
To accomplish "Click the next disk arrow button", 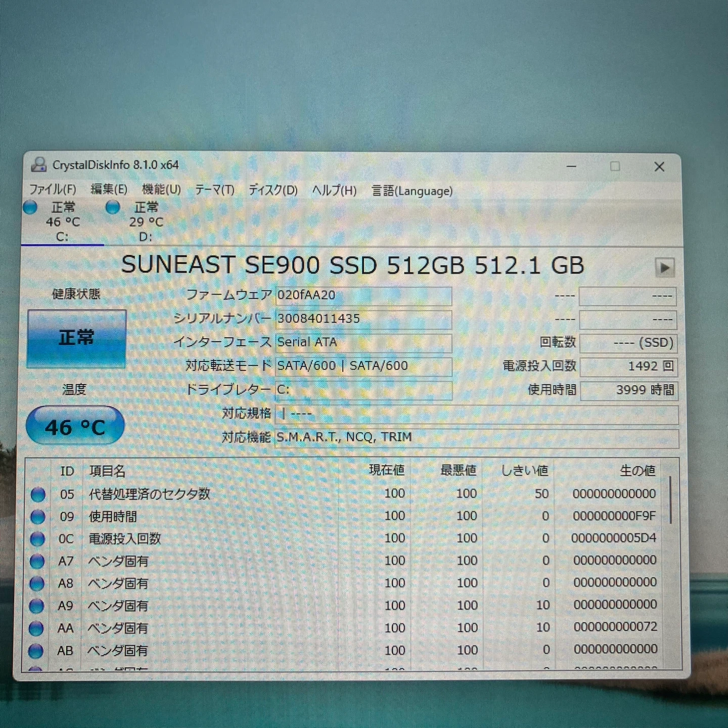I will (x=665, y=267).
